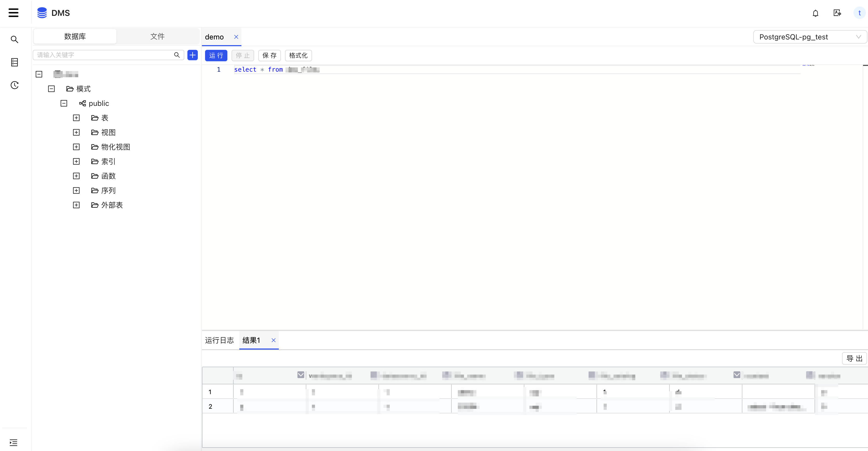Expand the 序列 folder
This screenshot has height=451, width=868.
pos(77,191)
